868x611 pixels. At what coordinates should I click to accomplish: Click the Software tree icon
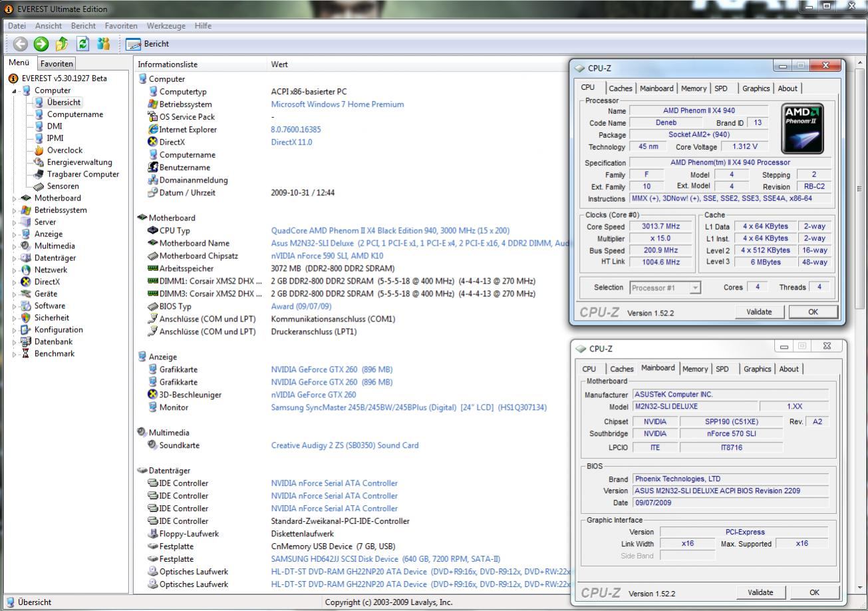27,306
